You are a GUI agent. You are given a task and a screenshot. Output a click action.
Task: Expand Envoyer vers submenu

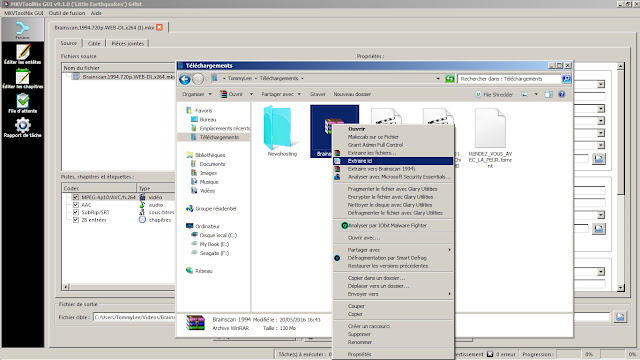(x=393, y=294)
